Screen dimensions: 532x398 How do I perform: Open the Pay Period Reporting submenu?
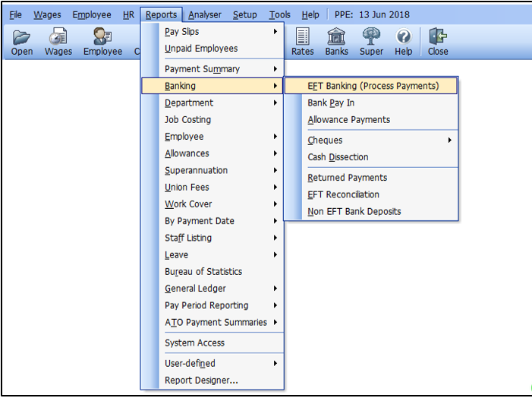(212, 305)
